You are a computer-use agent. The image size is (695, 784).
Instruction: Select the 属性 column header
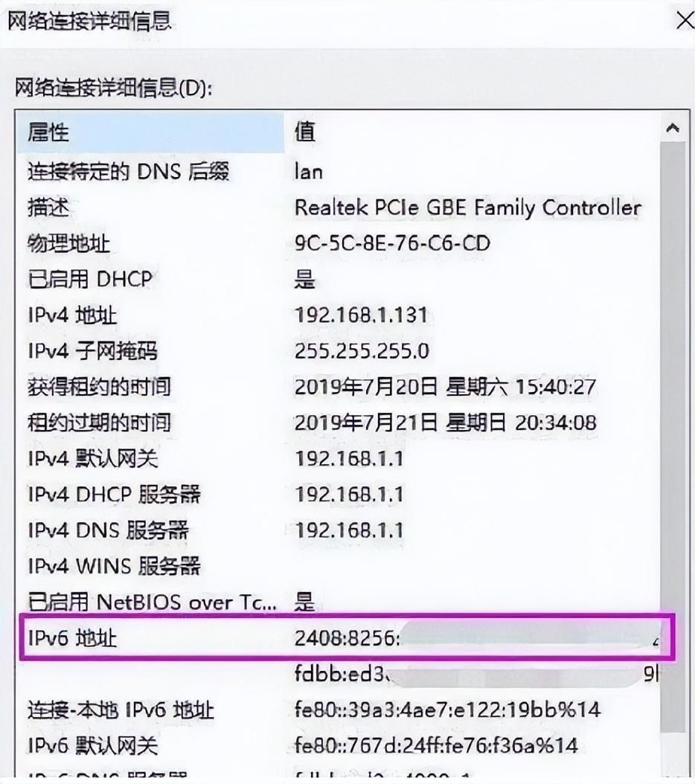[x=150, y=132]
